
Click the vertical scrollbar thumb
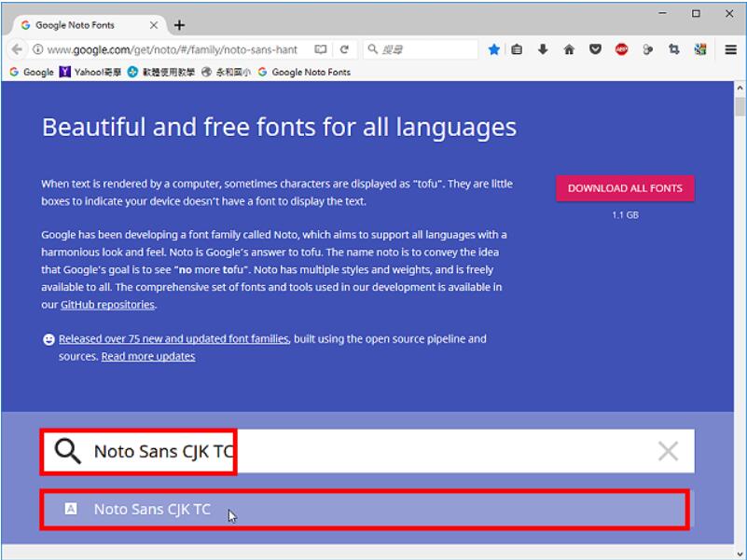click(x=740, y=106)
